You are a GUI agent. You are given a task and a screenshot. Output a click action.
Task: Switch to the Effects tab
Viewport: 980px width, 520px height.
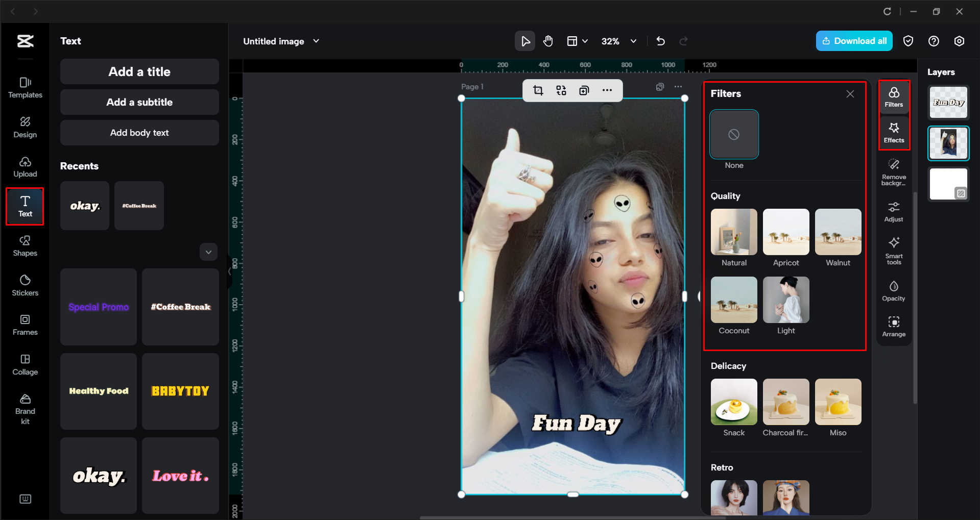894,132
